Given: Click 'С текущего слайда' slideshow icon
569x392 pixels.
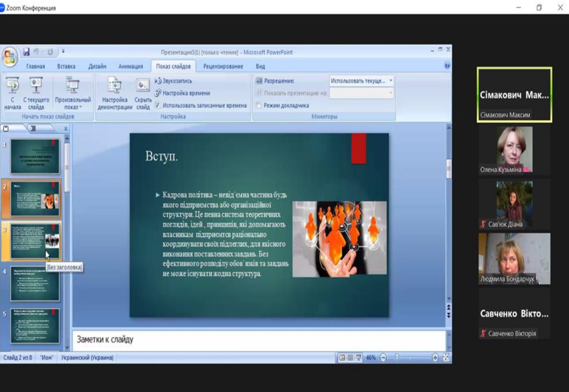Looking at the screenshot, I should coord(36,86).
